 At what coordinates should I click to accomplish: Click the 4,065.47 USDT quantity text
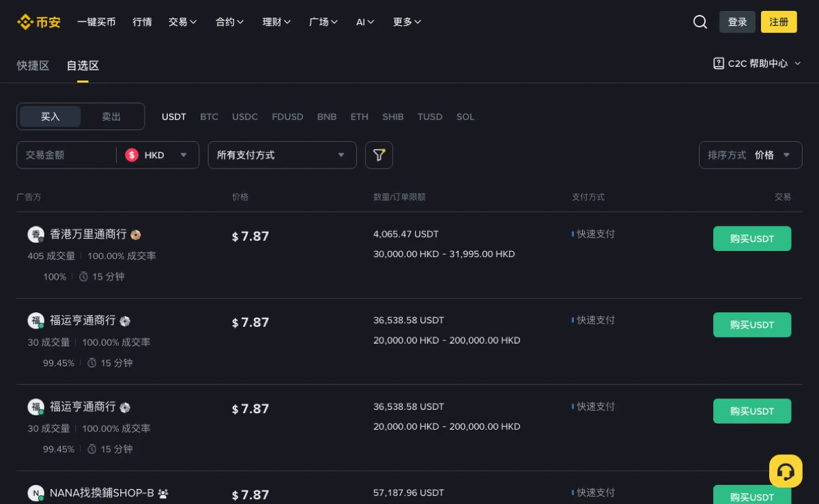pyautogui.click(x=406, y=234)
